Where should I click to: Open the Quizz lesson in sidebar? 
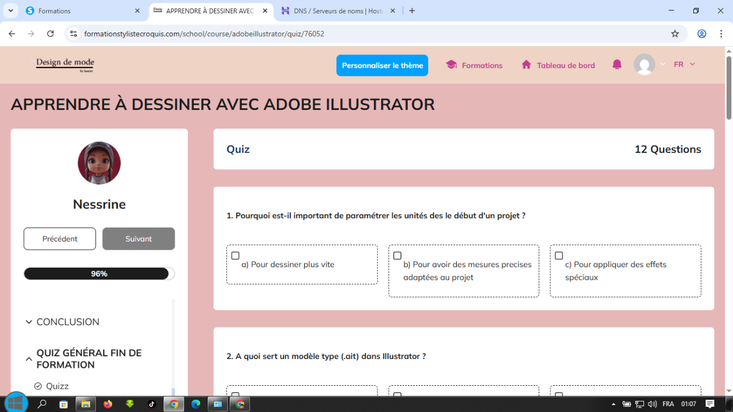[x=57, y=386]
